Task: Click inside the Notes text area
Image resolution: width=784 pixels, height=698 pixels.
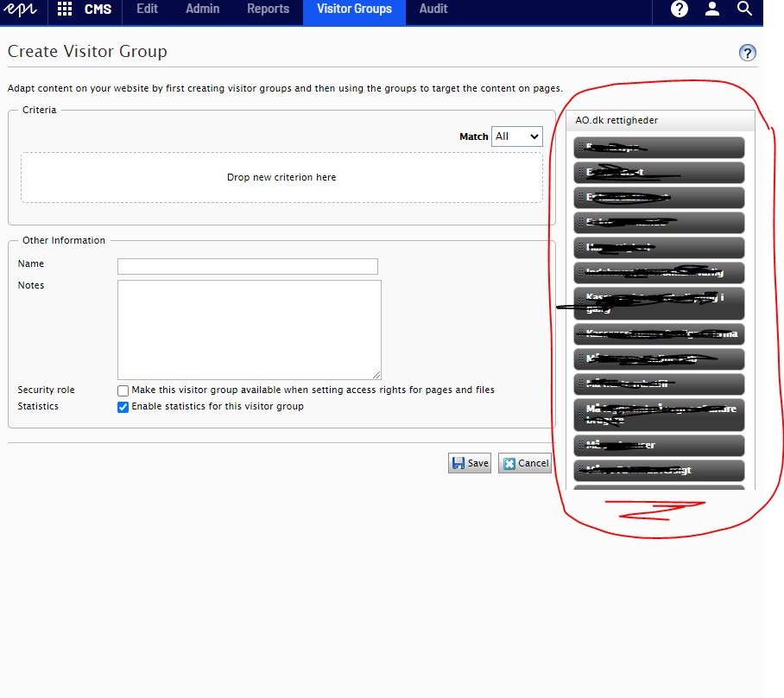Action: [249, 329]
